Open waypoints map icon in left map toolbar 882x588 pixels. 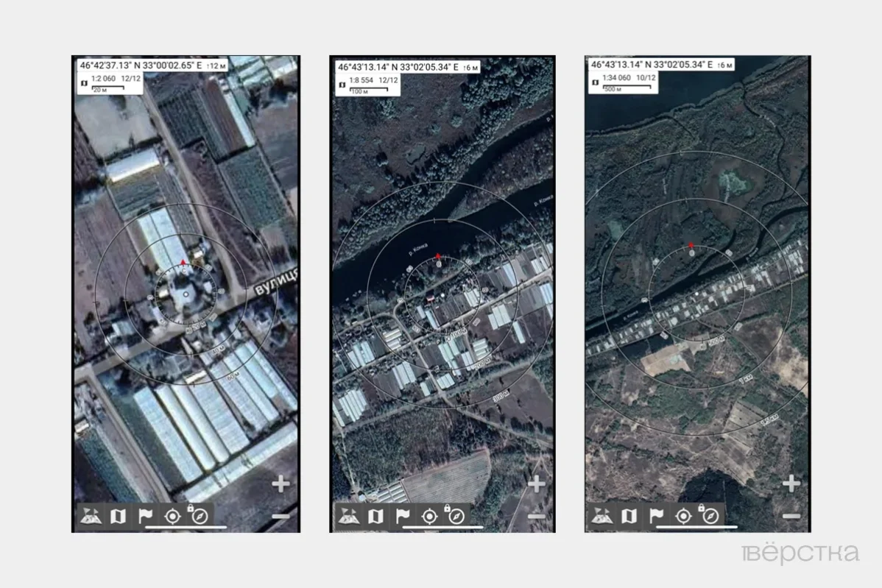coord(90,516)
